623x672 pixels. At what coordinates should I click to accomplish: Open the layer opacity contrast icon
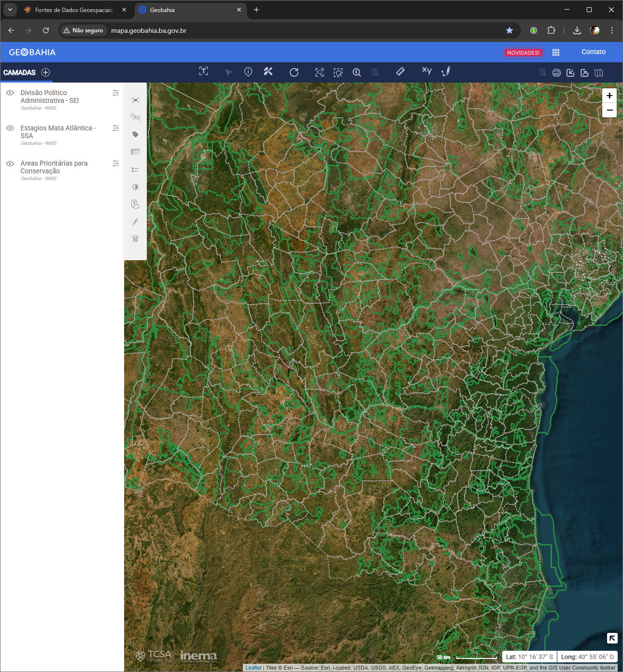(135, 187)
